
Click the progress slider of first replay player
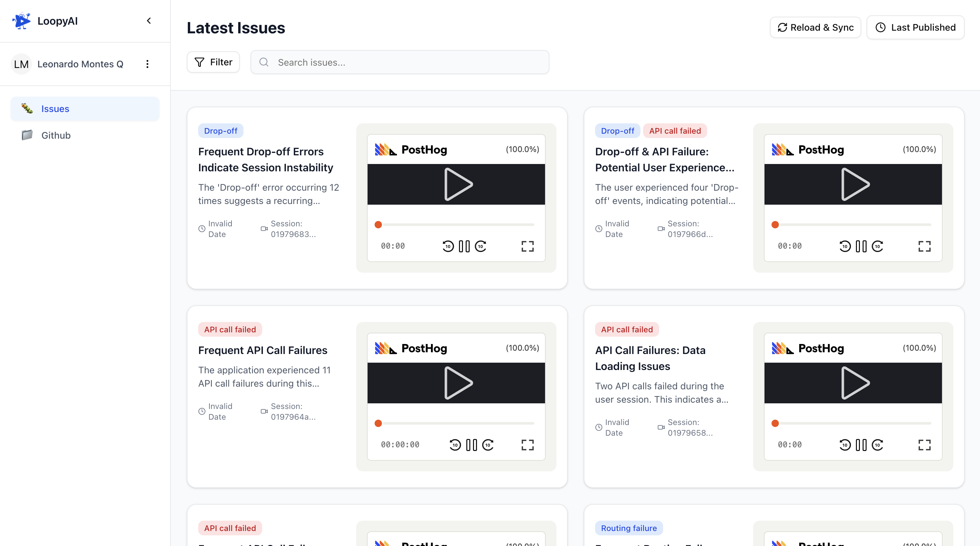[x=456, y=225]
